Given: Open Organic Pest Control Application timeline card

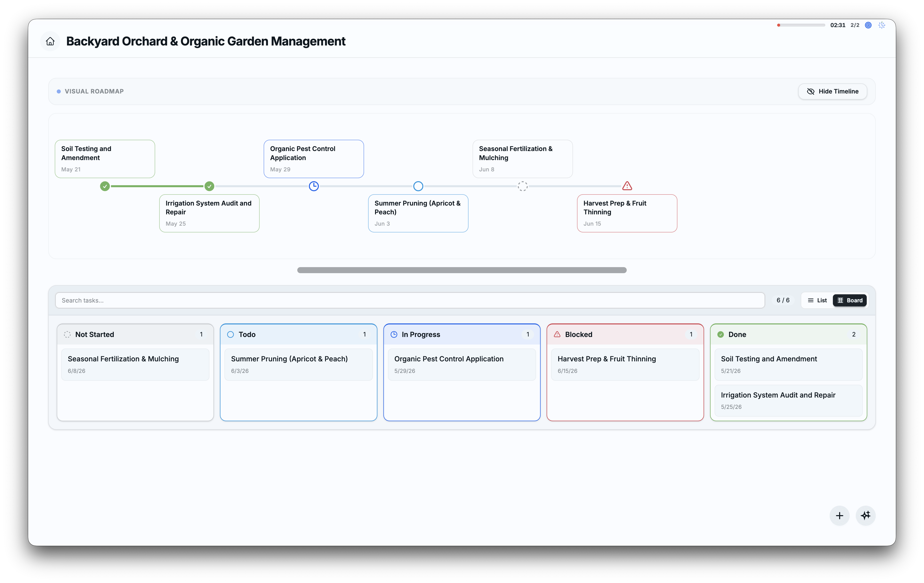Looking at the screenshot, I should 314,159.
